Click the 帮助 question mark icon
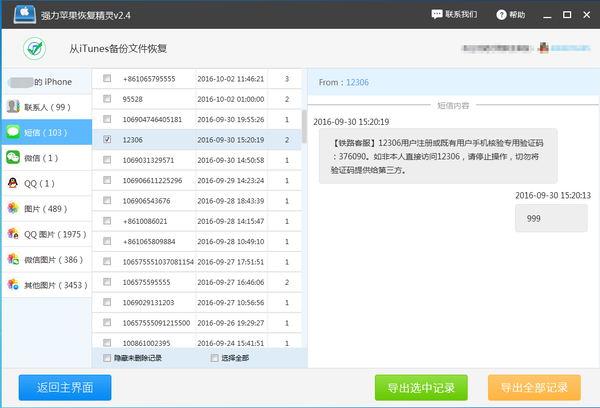 click(501, 15)
